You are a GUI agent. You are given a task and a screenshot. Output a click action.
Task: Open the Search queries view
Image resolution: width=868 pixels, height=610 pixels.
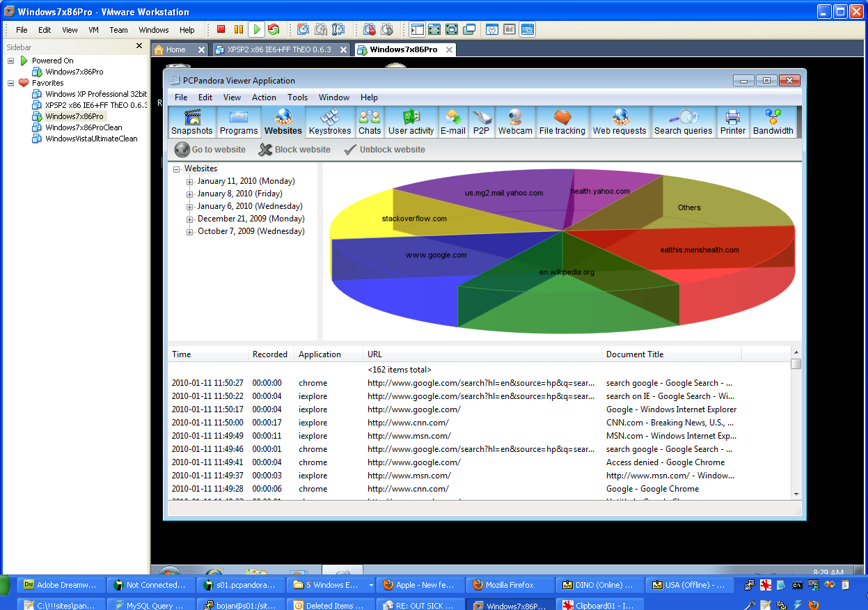(x=684, y=122)
